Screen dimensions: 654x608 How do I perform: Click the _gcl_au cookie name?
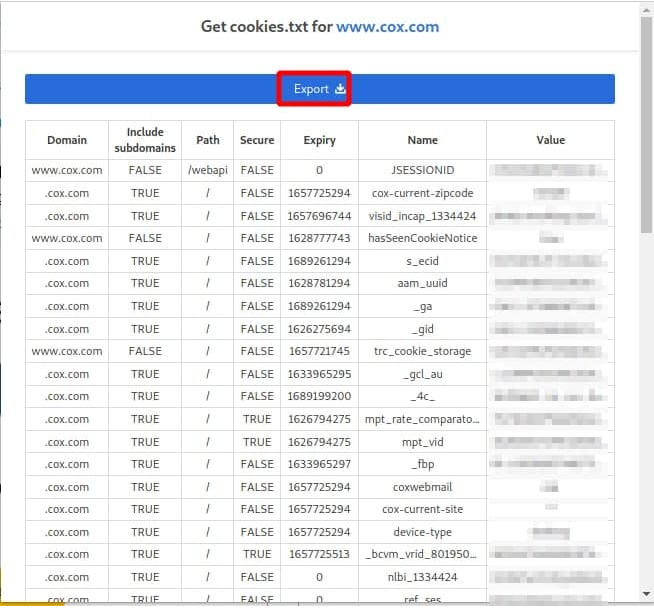[x=423, y=374]
